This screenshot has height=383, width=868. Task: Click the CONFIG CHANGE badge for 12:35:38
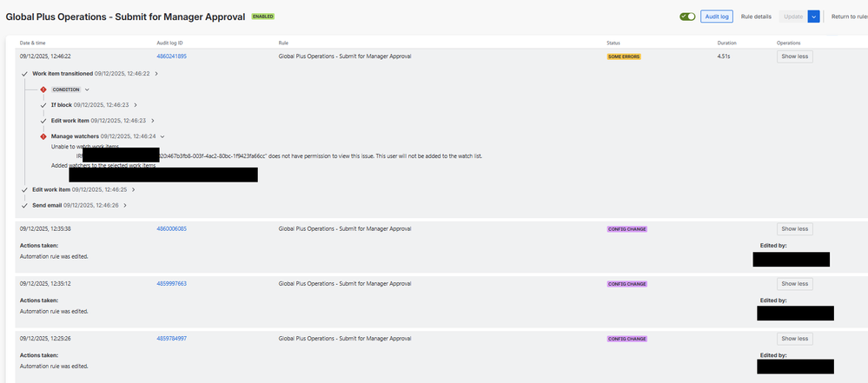[x=627, y=228]
